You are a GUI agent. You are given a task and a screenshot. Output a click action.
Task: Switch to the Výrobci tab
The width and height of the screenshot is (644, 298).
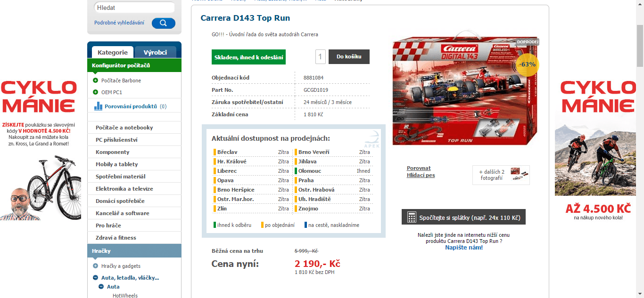pyautogui.click(x=156, y=51)
